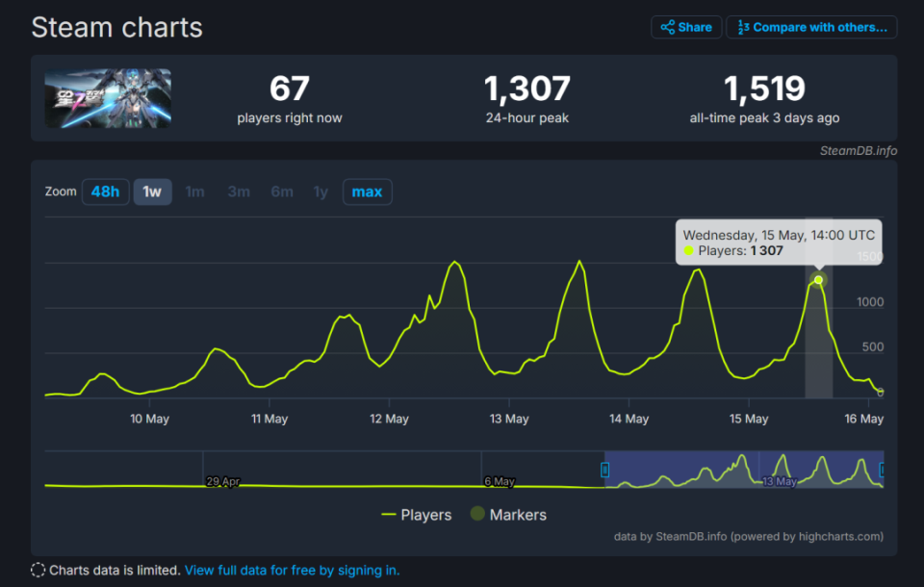Screen dimensions: 924x587
Task: Open Compare with others dialog
Action: (x=811, y=27)
